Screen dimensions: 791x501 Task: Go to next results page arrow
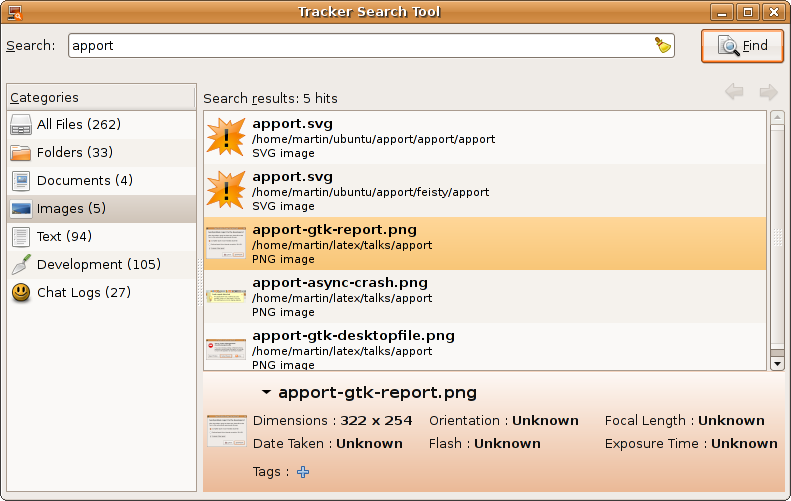pyautogui.click(x=768, y=93)
